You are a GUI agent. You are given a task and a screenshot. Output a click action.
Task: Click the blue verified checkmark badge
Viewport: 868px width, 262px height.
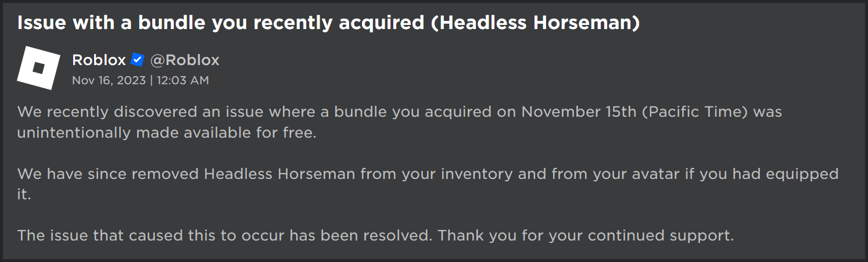click(138, 60)
